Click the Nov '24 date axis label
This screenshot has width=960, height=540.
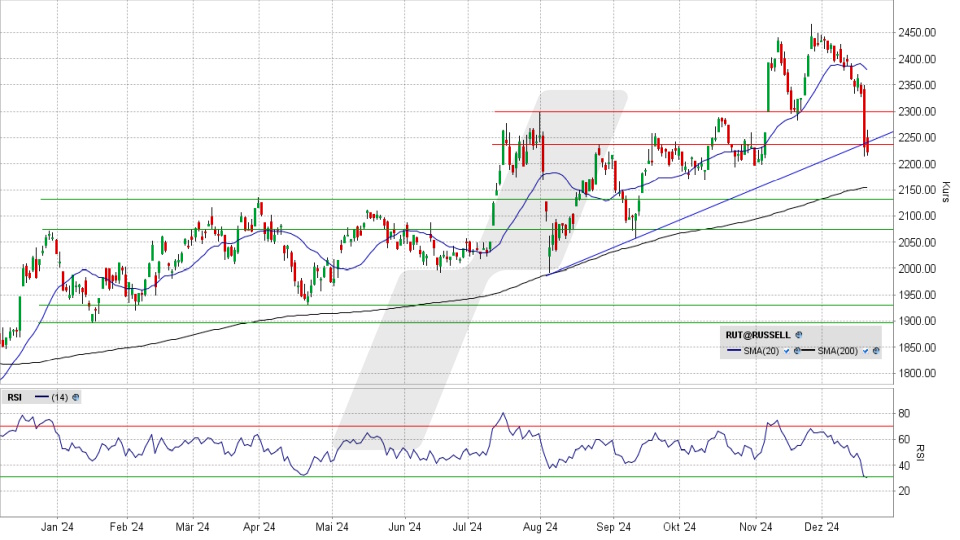tap(756, 527)
